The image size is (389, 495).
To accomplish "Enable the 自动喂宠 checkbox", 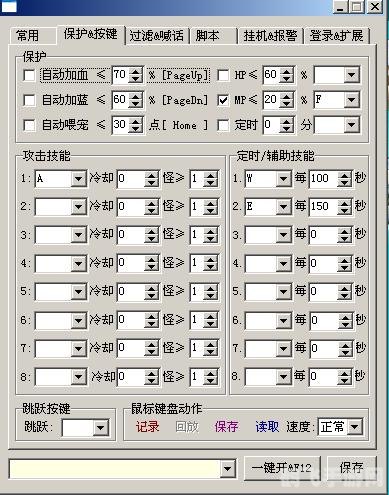I will pos(29,125).
